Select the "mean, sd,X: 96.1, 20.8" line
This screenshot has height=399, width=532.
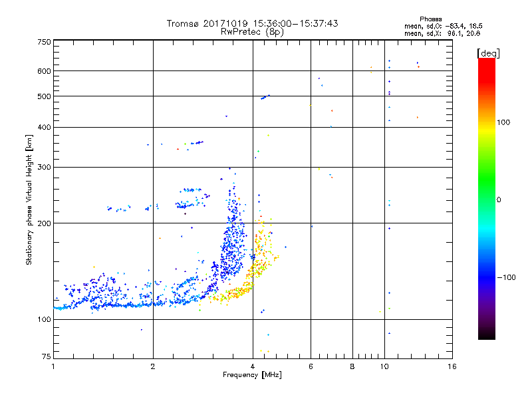(442, 33)
